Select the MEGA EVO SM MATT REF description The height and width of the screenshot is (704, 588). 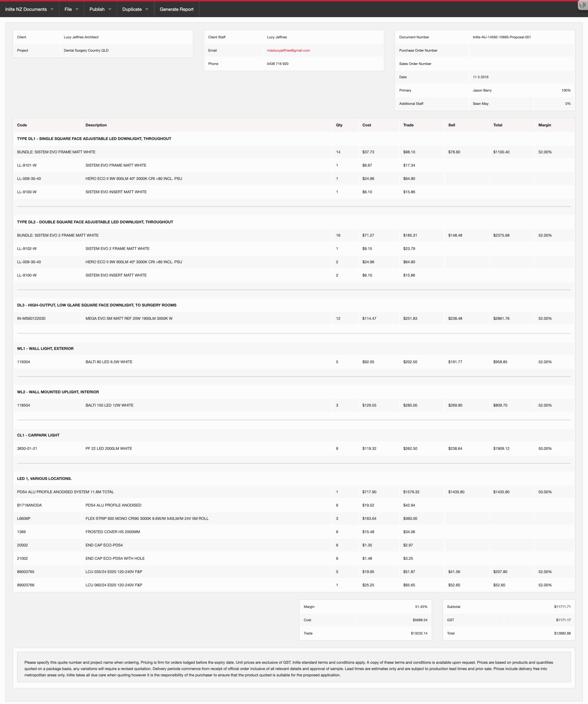coord(129,318)
